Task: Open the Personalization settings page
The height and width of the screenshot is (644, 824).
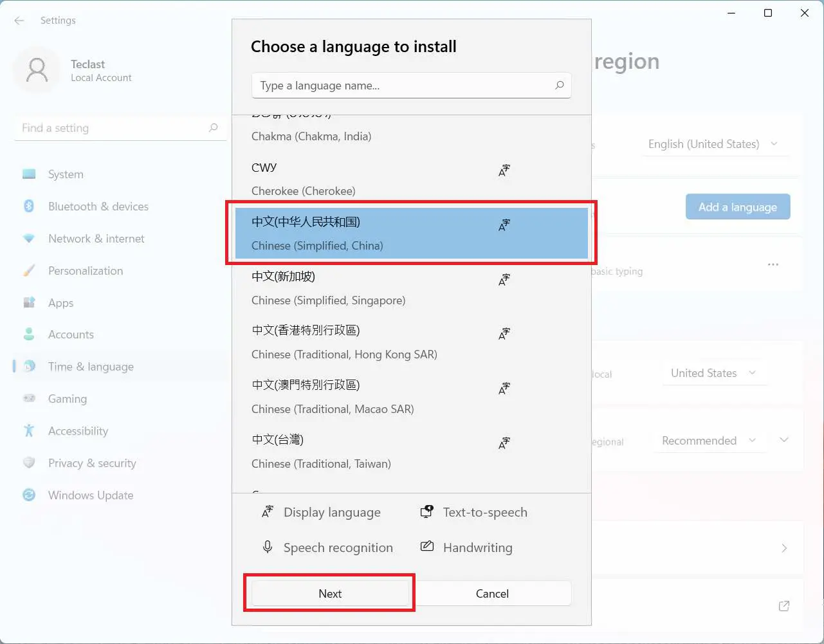Action: [x=86, y=271]
